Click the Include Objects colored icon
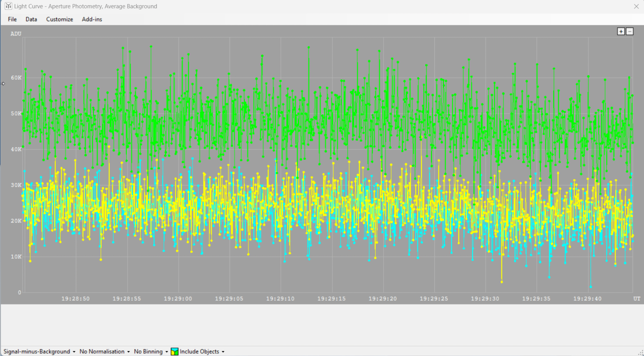The width and height of the screenshot is (644, 356). [174, 352]
